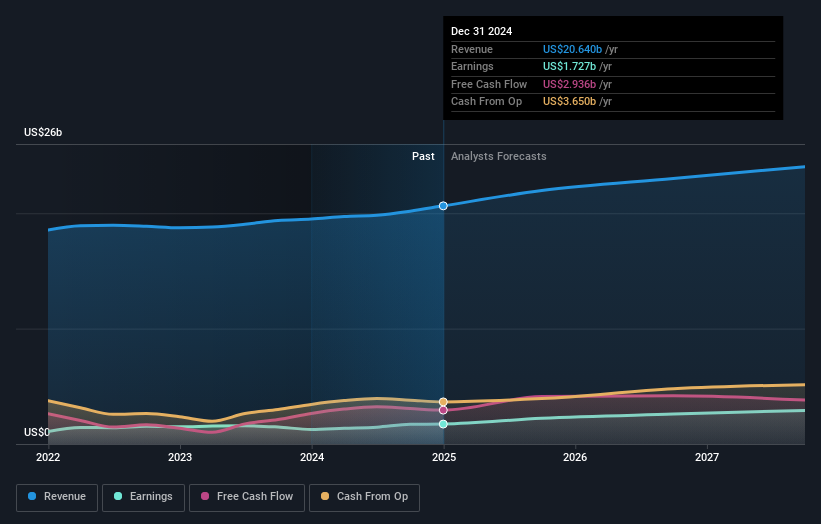Select the 2026 x-axis label

click(x=575, y=457)
